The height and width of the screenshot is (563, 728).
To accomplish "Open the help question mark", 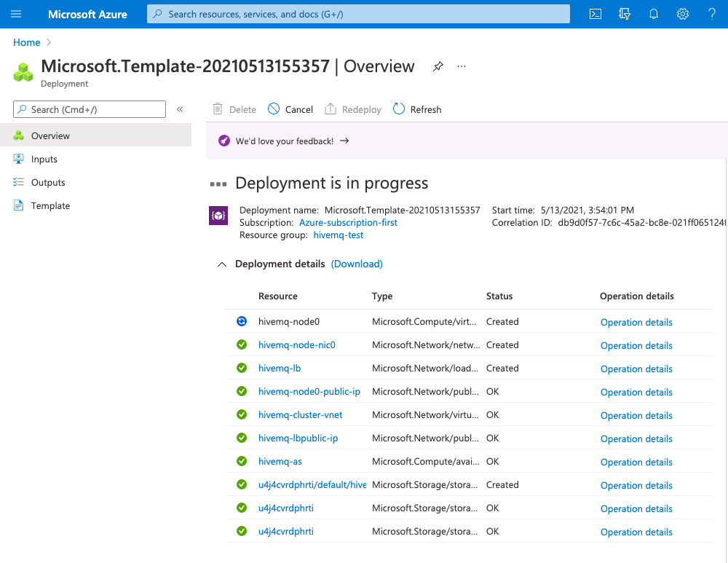I will click(712, 14).
